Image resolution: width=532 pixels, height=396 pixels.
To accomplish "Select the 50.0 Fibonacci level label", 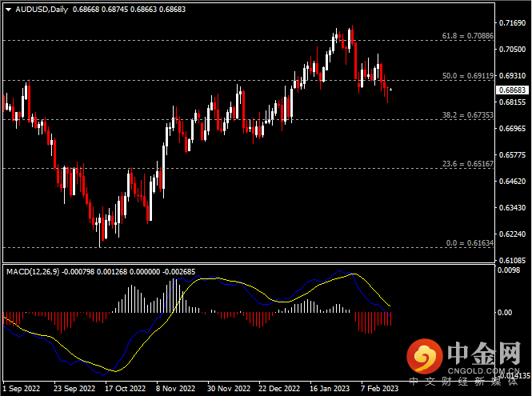I will [x=468, y=76].
